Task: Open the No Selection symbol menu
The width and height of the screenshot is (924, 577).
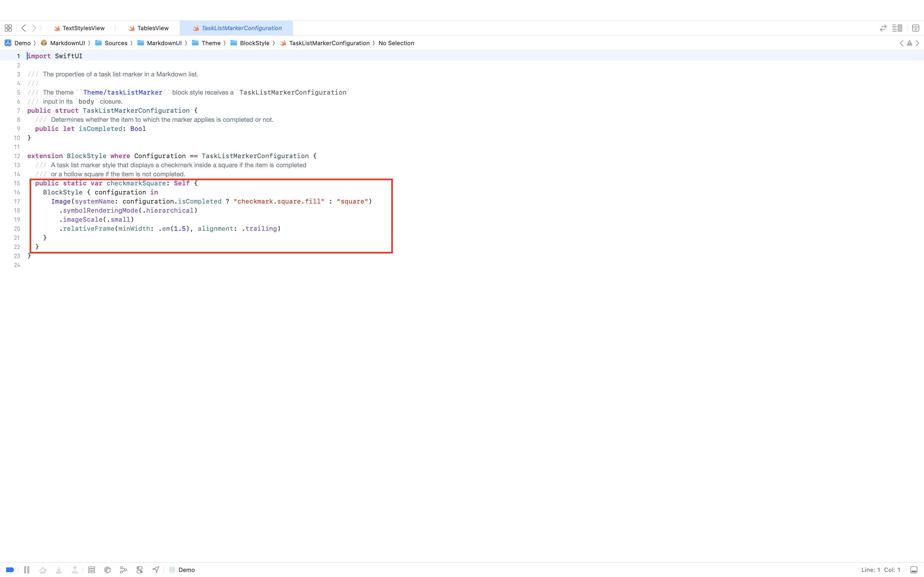Action: 396,43
